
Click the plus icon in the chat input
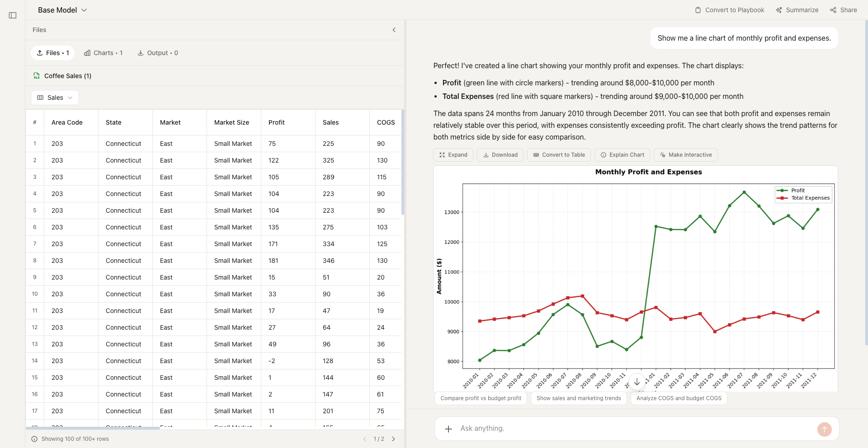[448, 428]
